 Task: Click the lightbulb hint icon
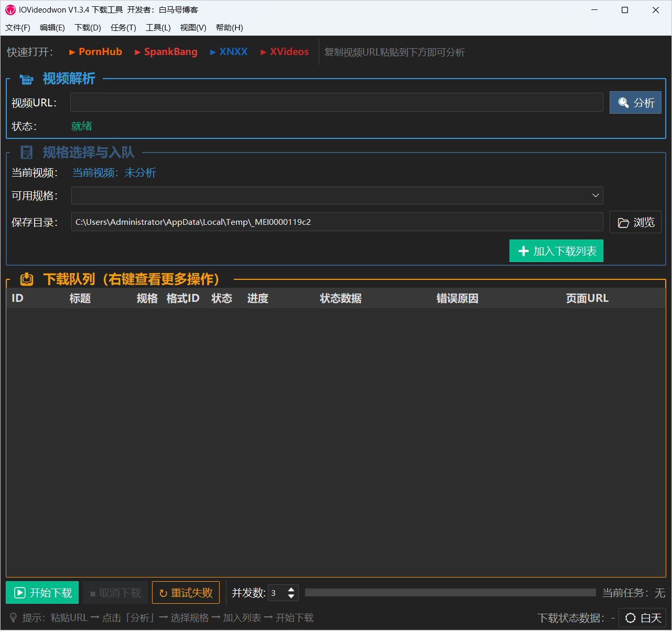[x=14, y=618]
